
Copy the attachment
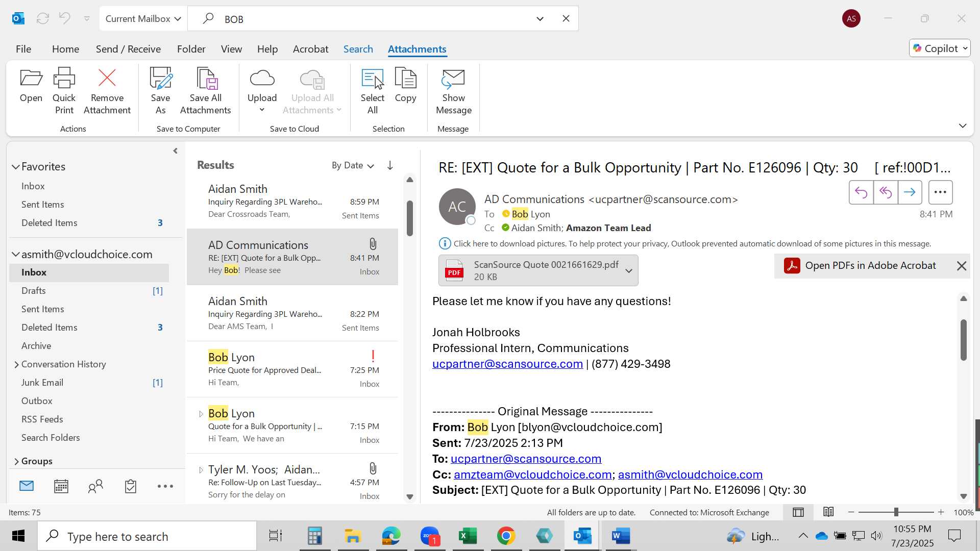[x=406, y=85]
